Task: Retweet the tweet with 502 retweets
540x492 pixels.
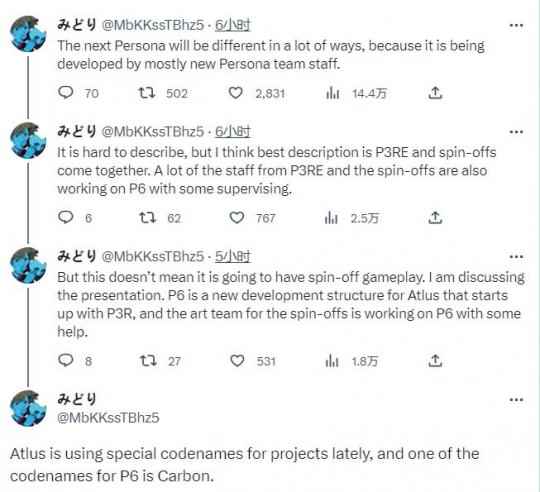Action: (x=147, y=93)
